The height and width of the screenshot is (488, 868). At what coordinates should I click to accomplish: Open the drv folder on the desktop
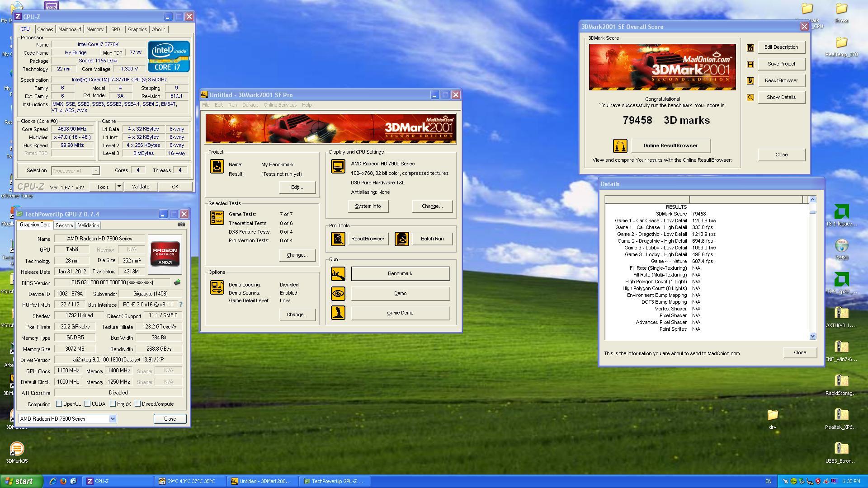(x=773, y=419)
